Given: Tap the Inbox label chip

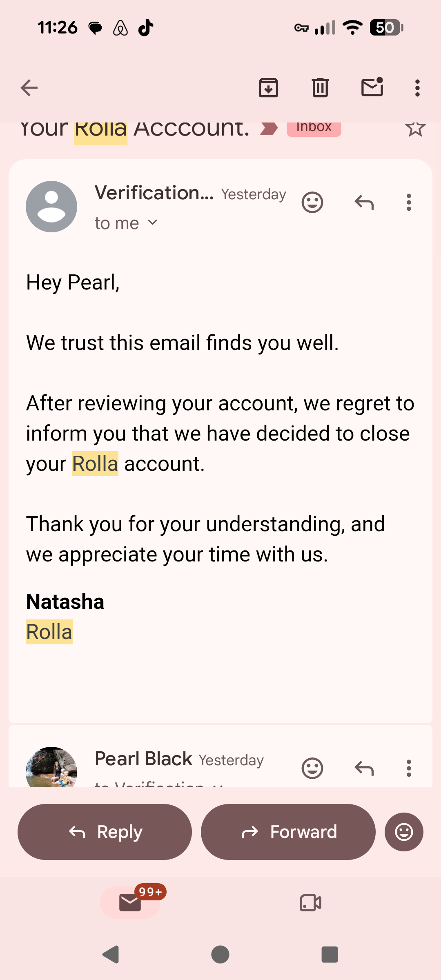Looking at the screenshot, I should [x=314, y=127].
